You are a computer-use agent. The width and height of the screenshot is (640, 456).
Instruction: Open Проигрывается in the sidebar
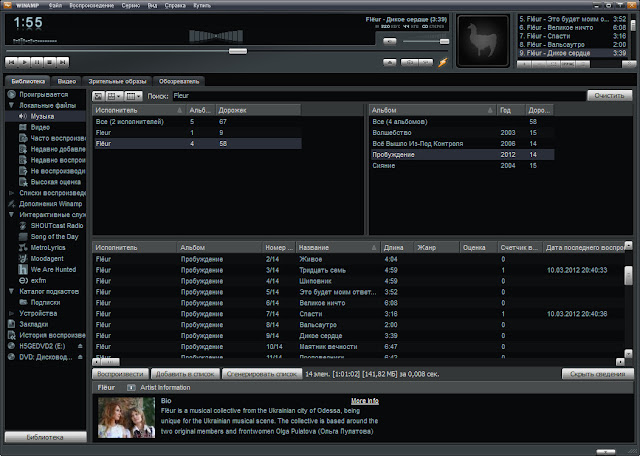point(44,94)
